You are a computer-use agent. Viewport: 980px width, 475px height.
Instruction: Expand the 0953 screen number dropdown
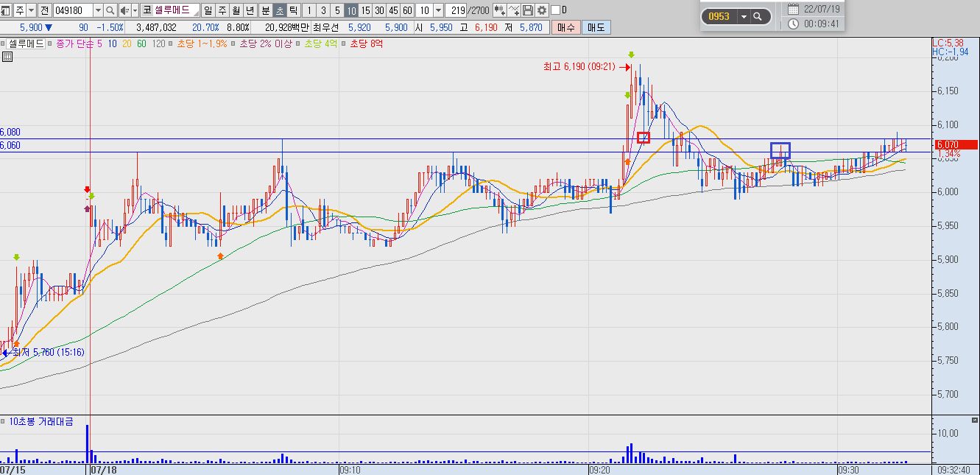[x=744, y=16]
